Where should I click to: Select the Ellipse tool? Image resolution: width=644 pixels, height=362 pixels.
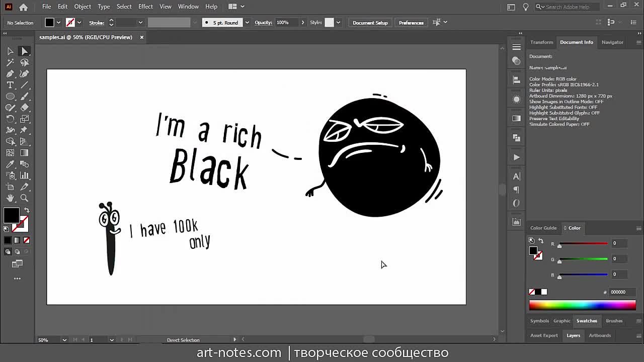10,97
